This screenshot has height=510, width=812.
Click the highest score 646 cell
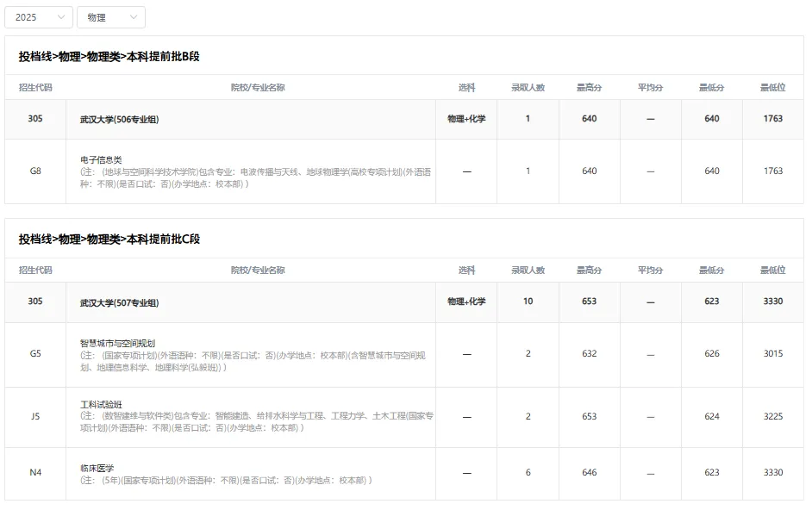pyautogui.click(x=590, y=472)
